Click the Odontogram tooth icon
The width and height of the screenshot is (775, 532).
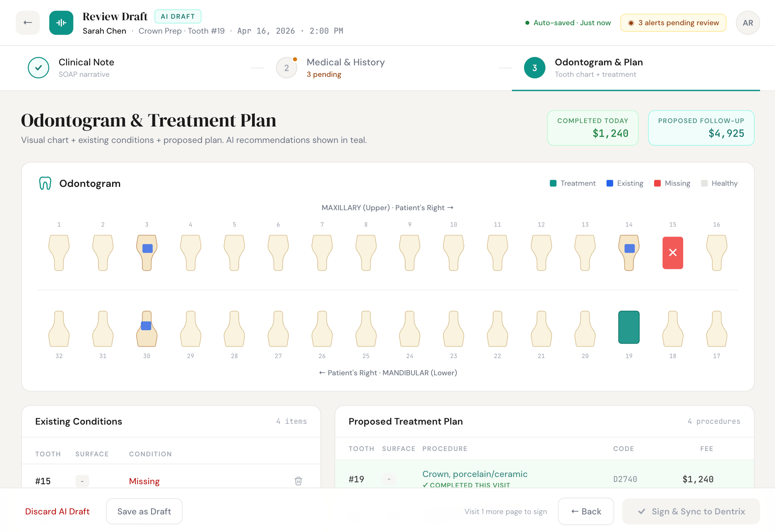[45, 183]
